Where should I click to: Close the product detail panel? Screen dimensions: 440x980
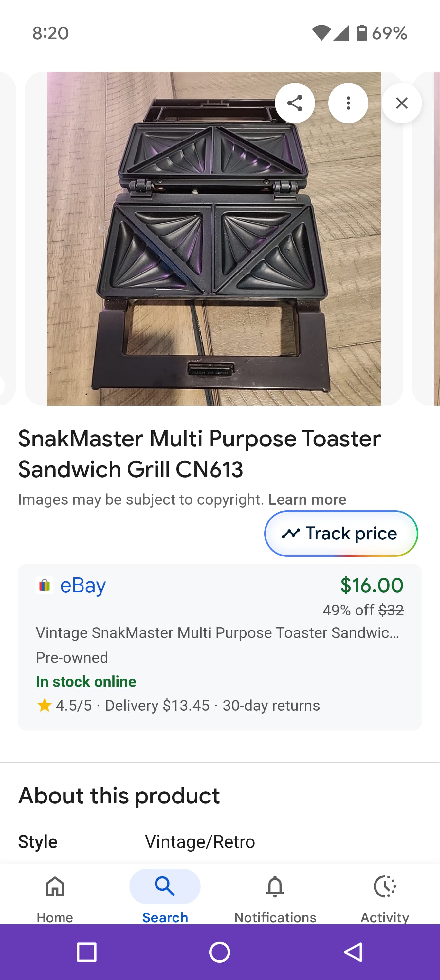pyautogui.click(x=402, y=103)
